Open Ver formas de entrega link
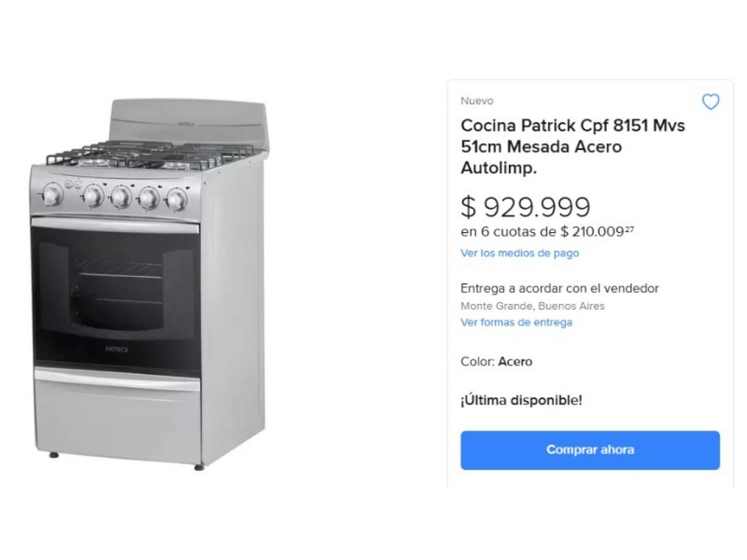The width and height of the screenshot is (747, 560). click(x=516, y=322)
